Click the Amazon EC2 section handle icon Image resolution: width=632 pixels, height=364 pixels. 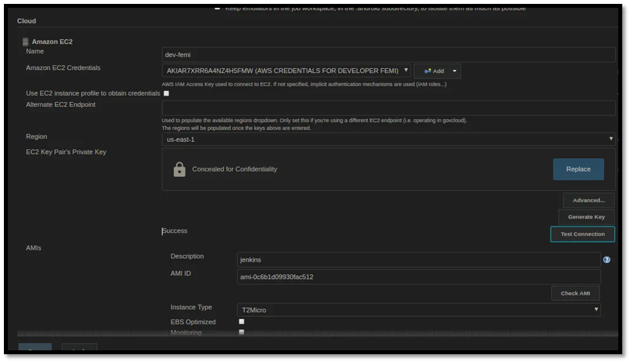25,42
